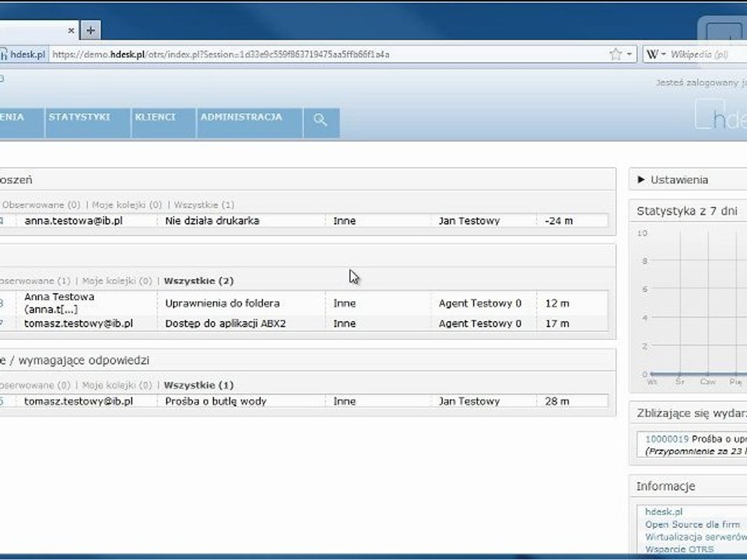Click sender Anna Testowa (anna.t[...]
The image size is (747, 560).
pos(59,303)
